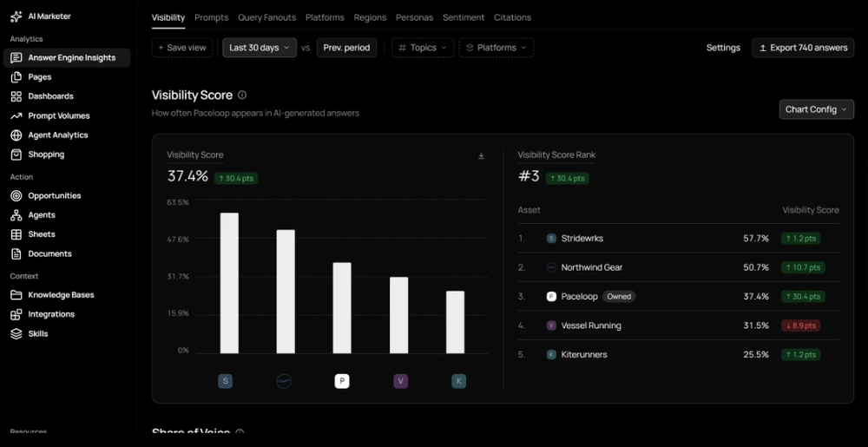This screenshot has width=868, height=447.
Task: Click the Paceloop P icon below chart
Action: (x=342, y=381)
